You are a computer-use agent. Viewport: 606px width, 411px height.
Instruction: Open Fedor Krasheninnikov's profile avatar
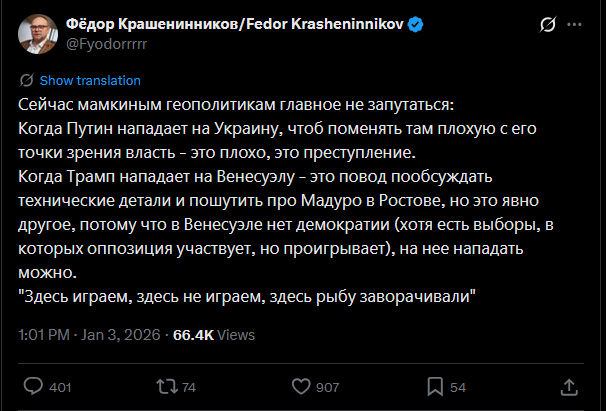tap(36, 33)
